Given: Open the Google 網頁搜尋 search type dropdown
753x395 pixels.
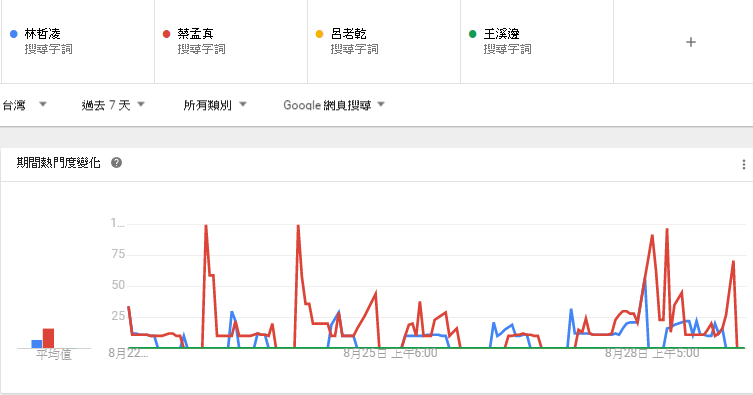Looking at the screenshot, I should coord(334,105).
